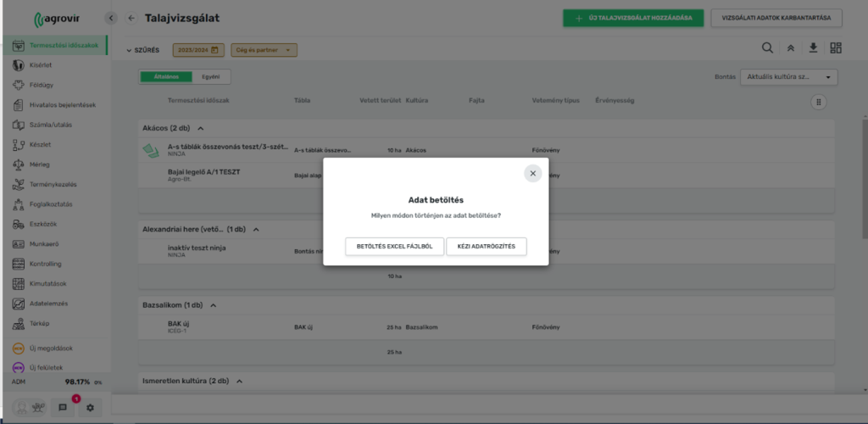Open the Cég és partner dropdown
868x424 pixels.
pyautogui.click(x=264, y=51)
